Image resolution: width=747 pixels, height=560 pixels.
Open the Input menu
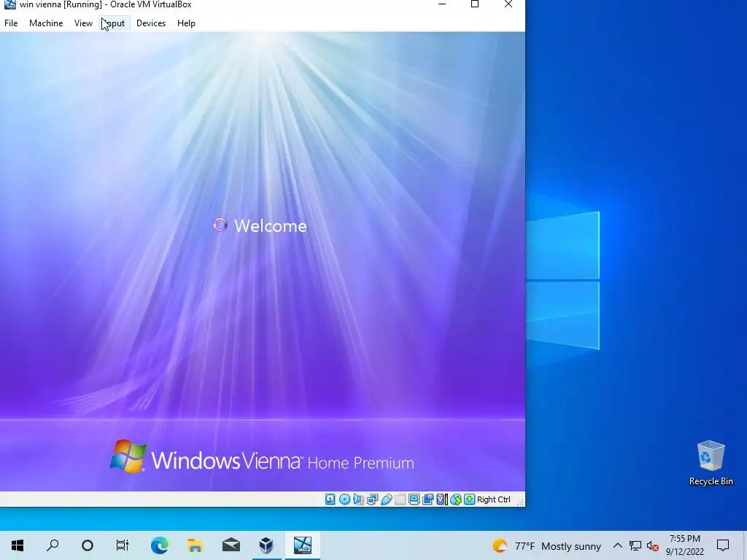(x=115, y=23)
